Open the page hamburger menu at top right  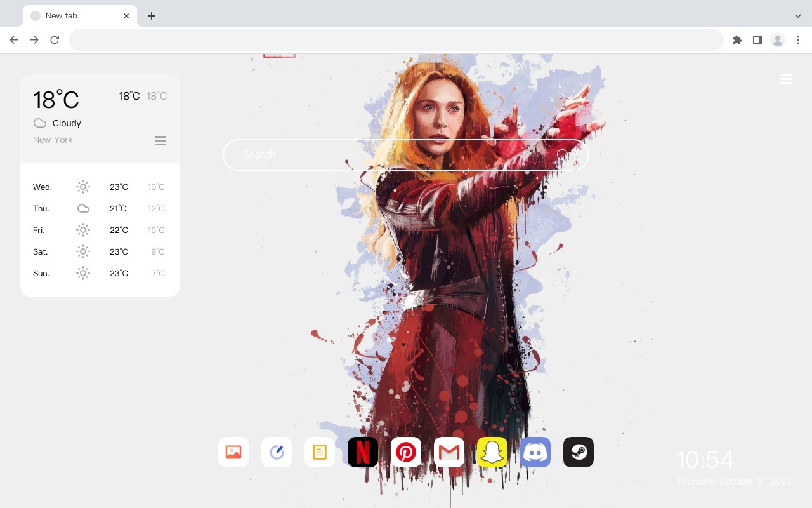coord(786,79)
